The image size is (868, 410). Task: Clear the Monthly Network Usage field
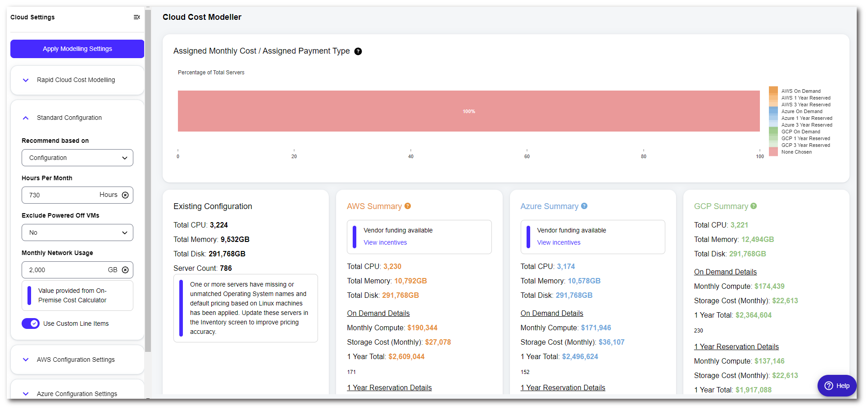[125, 270]
